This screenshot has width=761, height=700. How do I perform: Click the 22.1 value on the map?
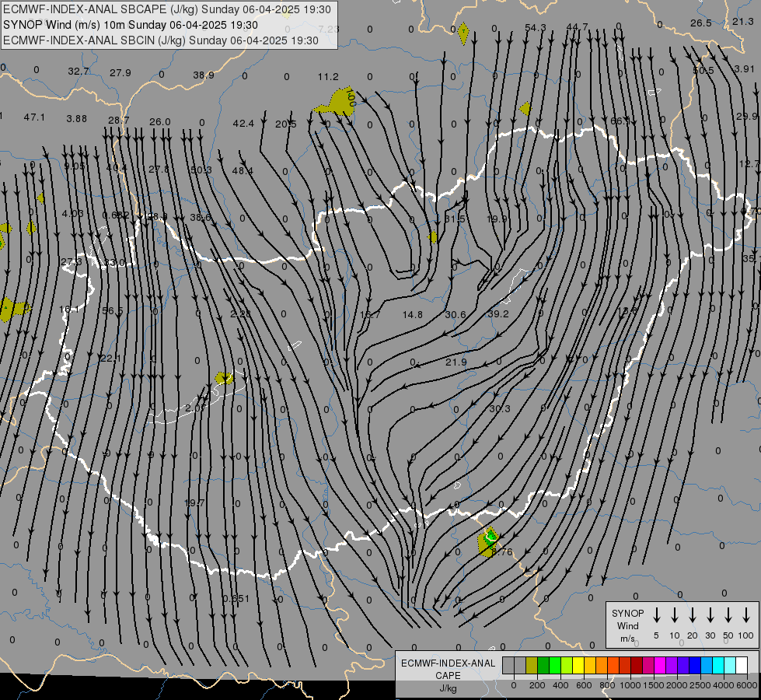click(110, 359)
